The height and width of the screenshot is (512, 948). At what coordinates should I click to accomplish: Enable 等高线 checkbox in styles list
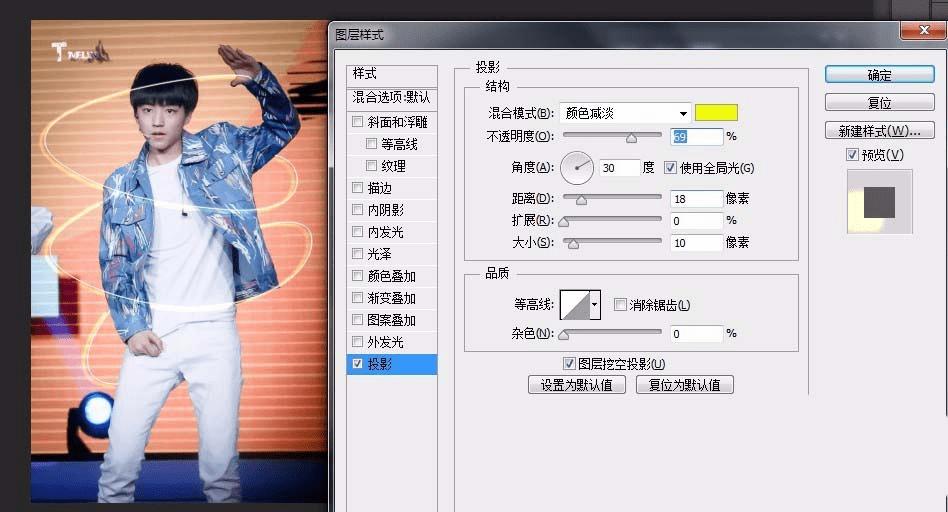[371, 144]
